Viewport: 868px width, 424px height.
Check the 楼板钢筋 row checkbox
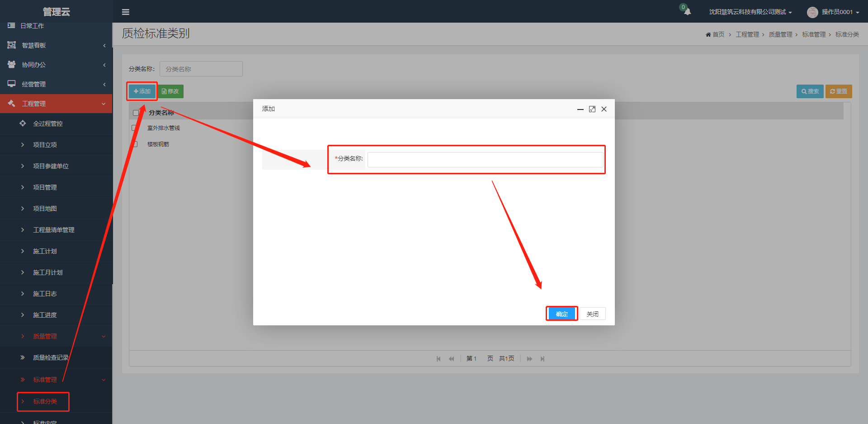[x=135, y=144]
